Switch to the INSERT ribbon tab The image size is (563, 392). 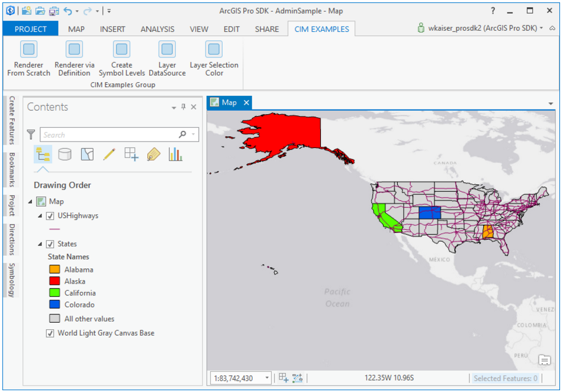[x=112, y=29]
